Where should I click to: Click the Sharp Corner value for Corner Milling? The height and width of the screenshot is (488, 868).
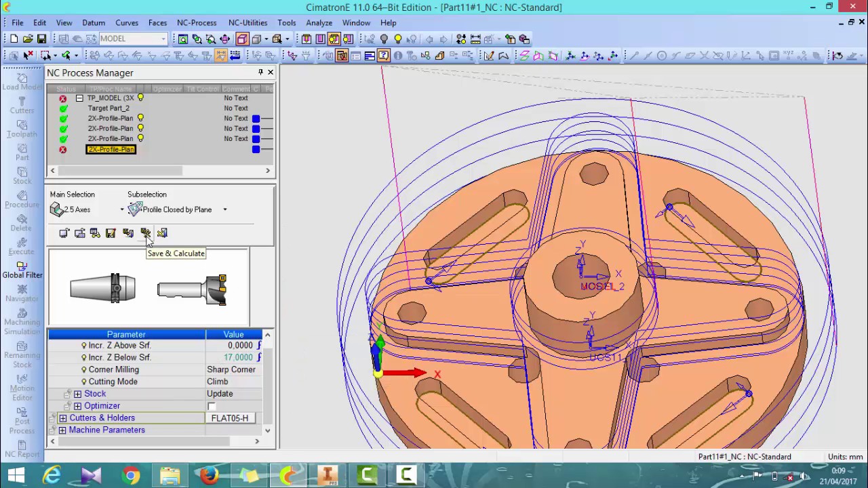tap(231, 369)
